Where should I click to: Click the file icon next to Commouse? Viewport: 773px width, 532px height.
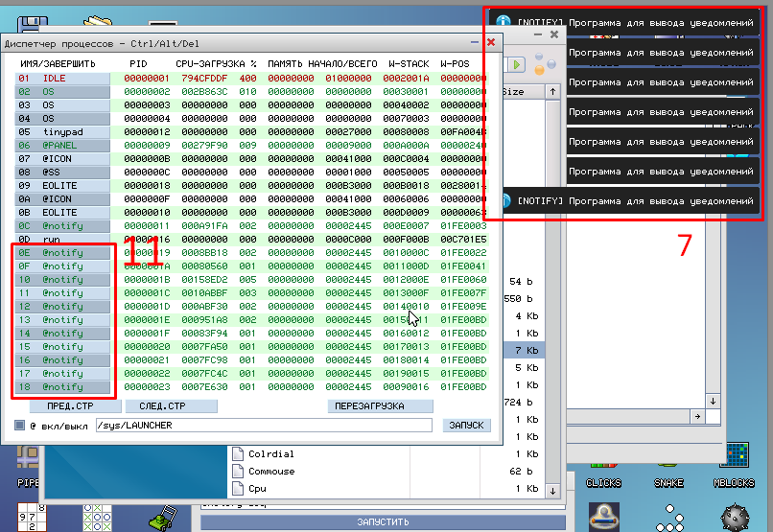pyautogui.click(x=238, y=471)
